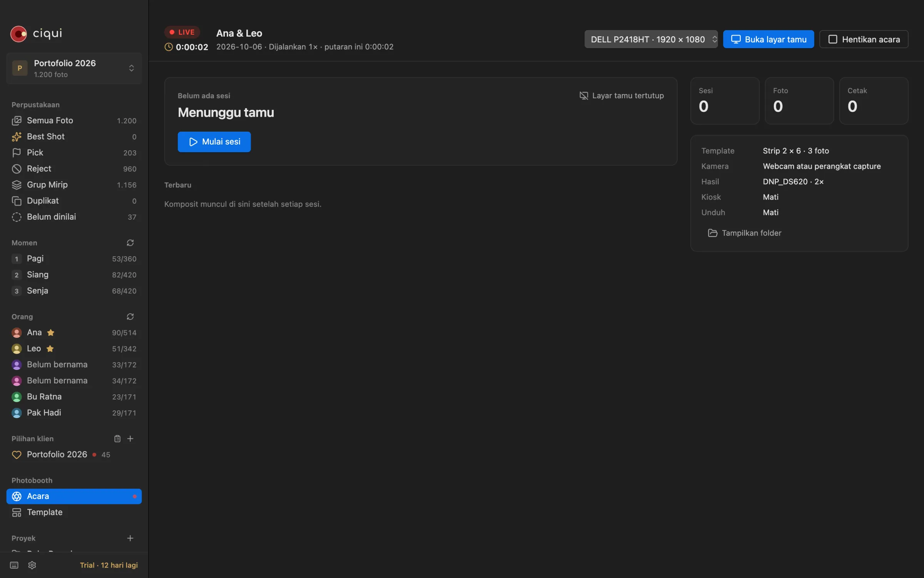Click the Grup Mirip layers icon
Image resolution: width=924 pixels, height=578 pixels.
(17, 185)
